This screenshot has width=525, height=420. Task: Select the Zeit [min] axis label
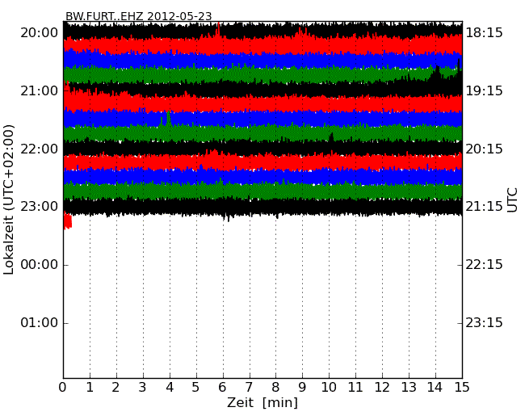[262, 402]
